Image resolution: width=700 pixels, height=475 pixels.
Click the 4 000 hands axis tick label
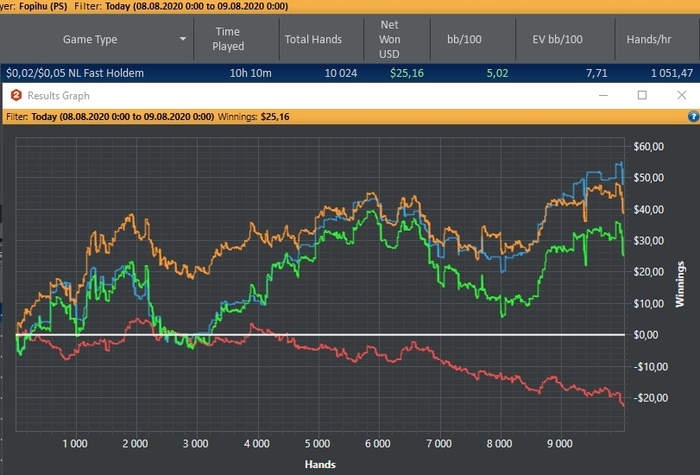(257, 444)
